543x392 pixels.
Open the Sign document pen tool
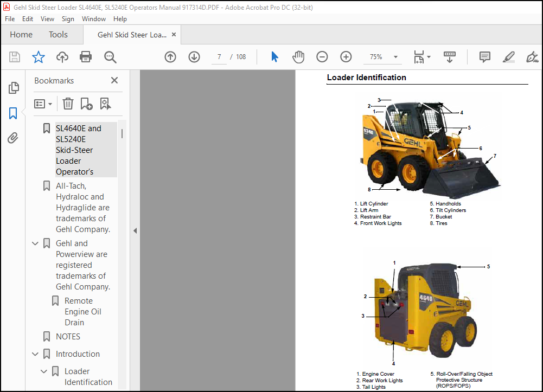pyautogui.click(x=532, y=57)
